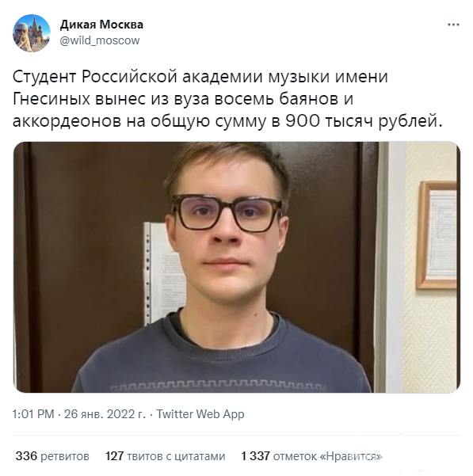Screen dimensions: 473x476
Task: View the 127 твитов с цитатами list
Action: coord(165,456)
